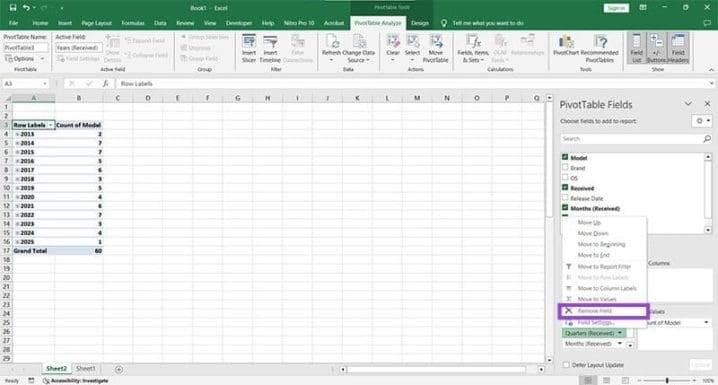This screenshot has height=385, width=718.
Task: Open the Row Labels filter dropdown
Action: coord(50,125)
